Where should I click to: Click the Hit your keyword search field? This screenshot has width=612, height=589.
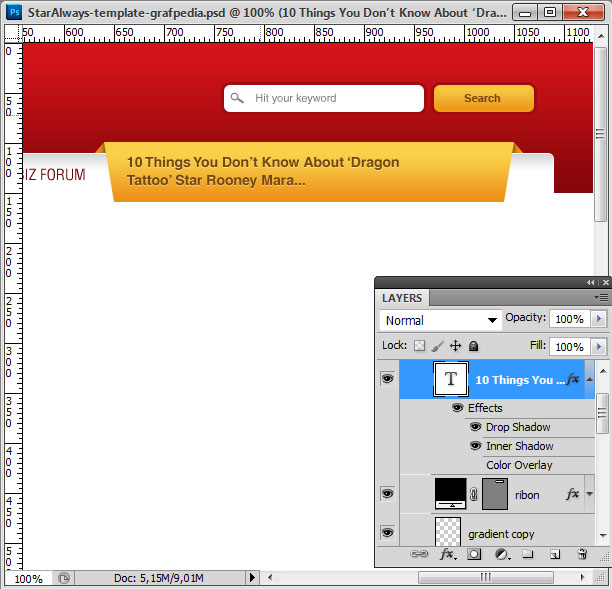tap(324, 98)
